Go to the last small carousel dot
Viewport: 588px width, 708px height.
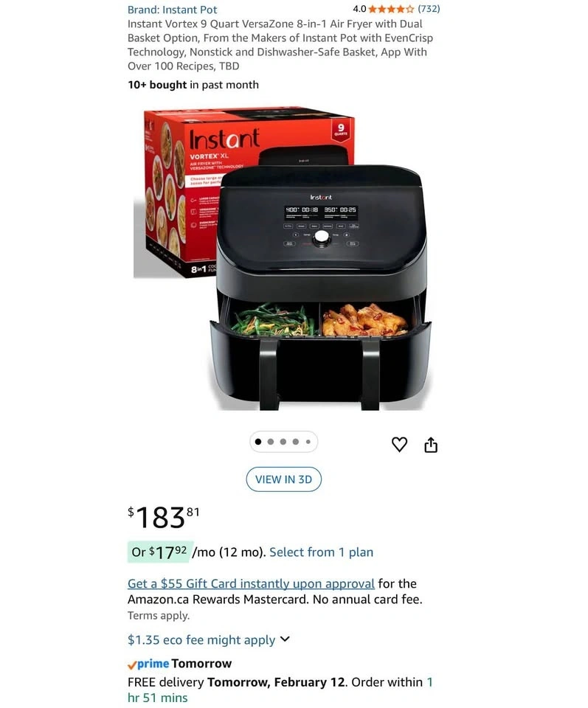pyautogui.click(x=308, y=442)
